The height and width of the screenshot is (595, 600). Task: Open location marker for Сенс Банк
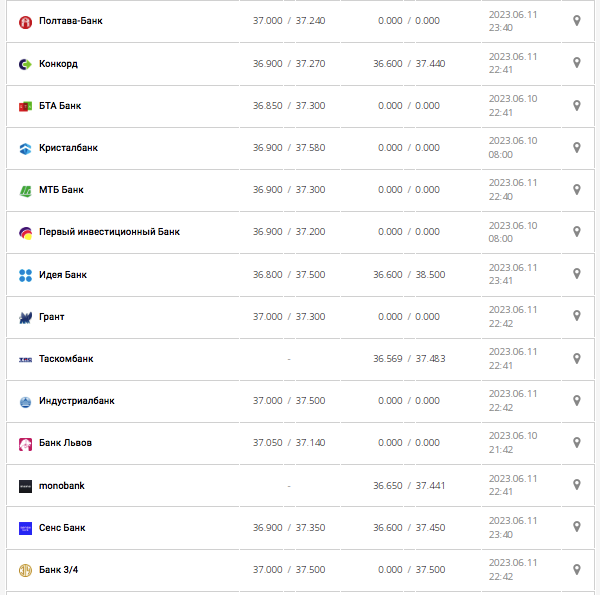(x=577, y=527)
